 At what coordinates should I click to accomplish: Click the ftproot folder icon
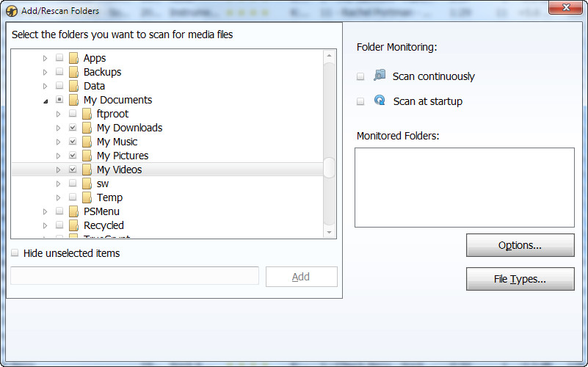click(x=87, y=114)
